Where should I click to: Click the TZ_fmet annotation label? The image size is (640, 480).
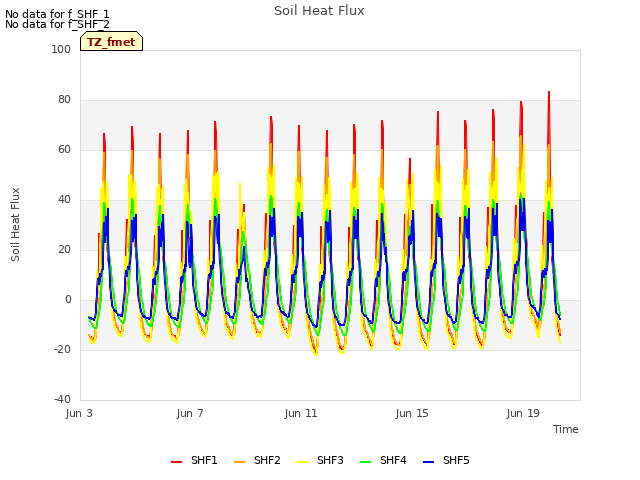click(x=111, y=42)
